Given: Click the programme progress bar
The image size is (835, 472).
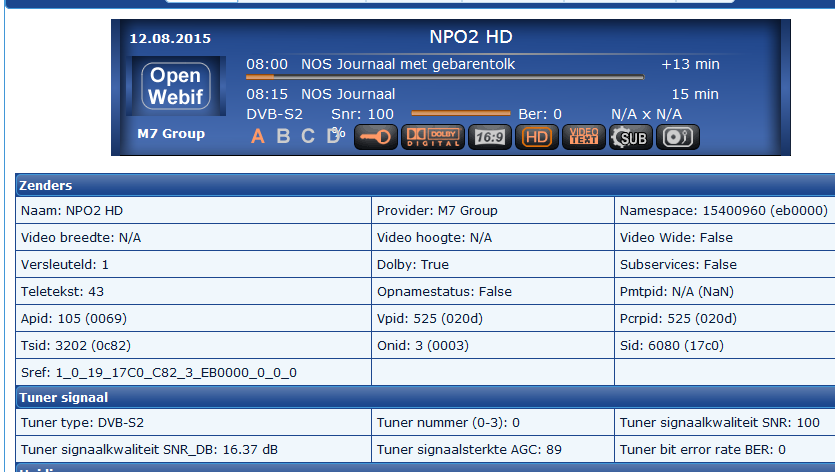Looking at the screenshot, I should click(445, 77).
